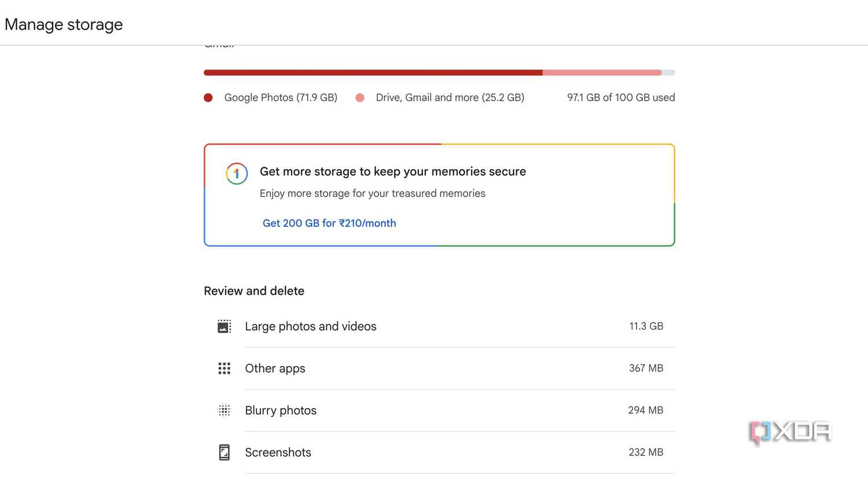Image resolution: width=868 pixels, height=483 pixels.
Task: Click the Google One logo icon
Action: click(237, 173)
